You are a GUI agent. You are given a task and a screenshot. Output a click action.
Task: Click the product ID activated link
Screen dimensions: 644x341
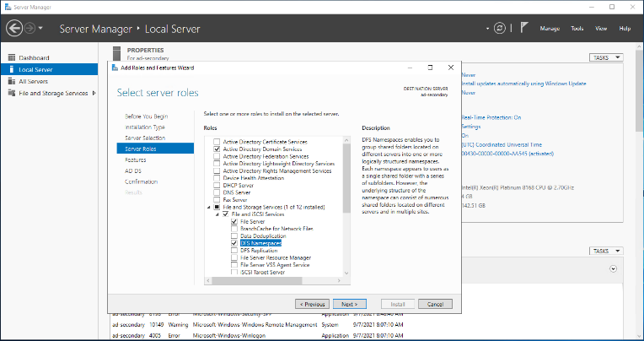pyautogui.click(x=507, y=154)
